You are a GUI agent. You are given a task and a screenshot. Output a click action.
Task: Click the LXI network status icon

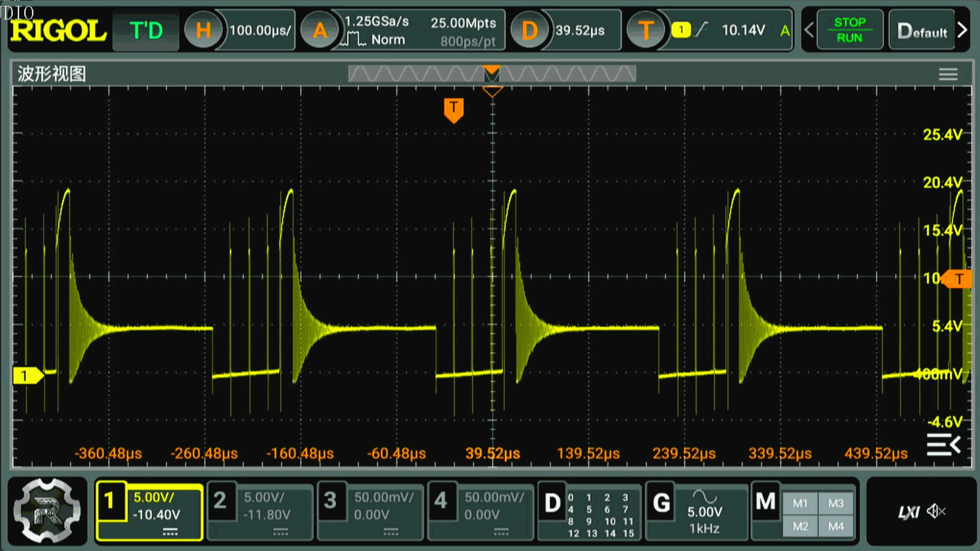909,512
